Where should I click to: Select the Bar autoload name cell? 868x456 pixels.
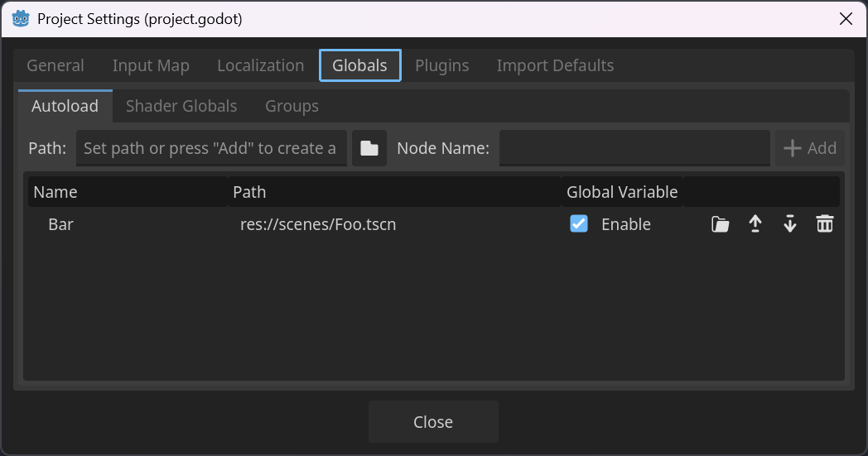[61, 224]
